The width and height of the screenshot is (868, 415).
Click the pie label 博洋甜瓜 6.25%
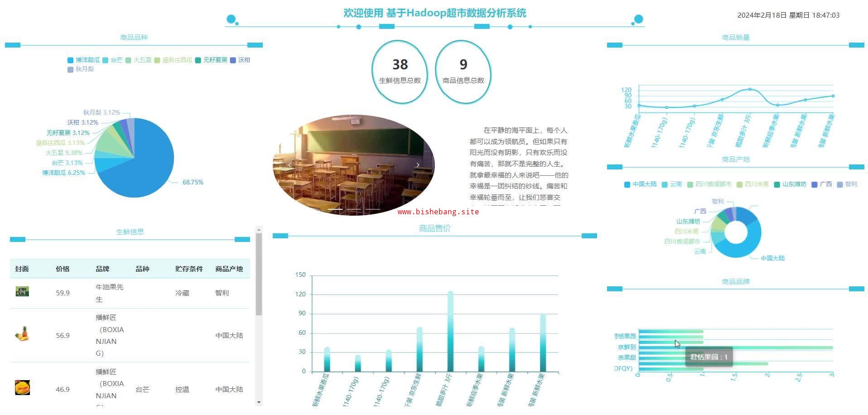click(x=63, y=173)
